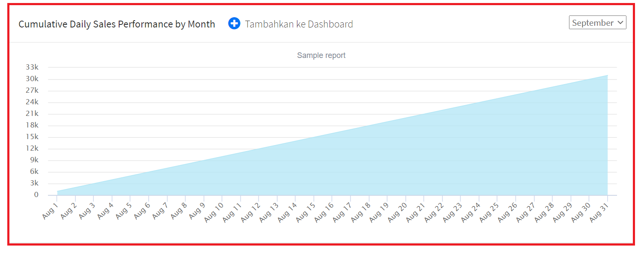Click the Aug 1 x-axis label
Screen dimensions: 644x258
[50, 208]
